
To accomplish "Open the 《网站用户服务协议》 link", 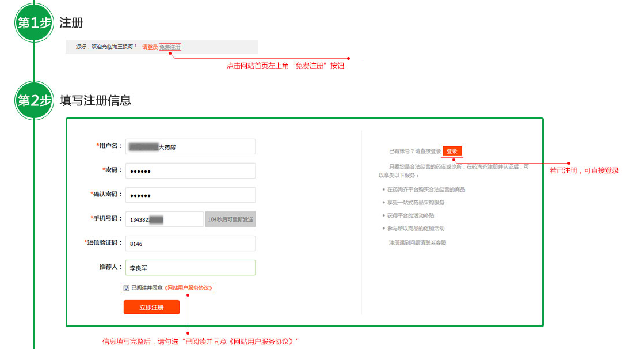I will click(x=188, y=288).
